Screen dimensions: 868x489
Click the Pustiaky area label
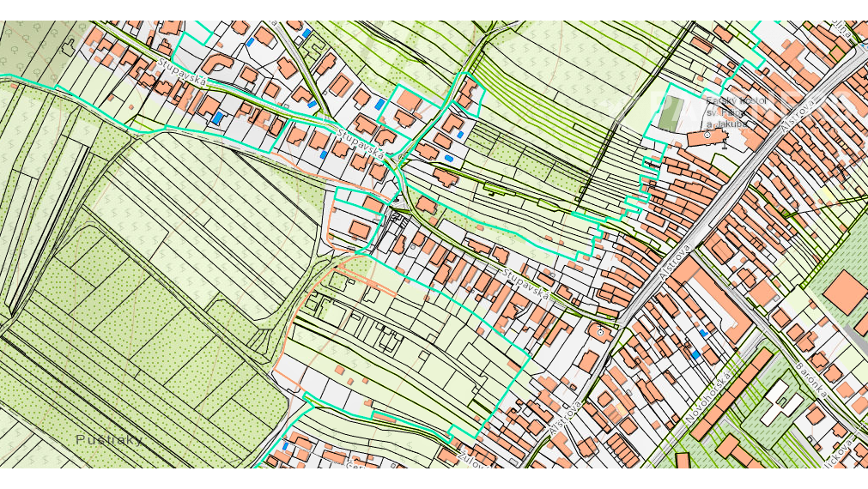coord(109,440)
